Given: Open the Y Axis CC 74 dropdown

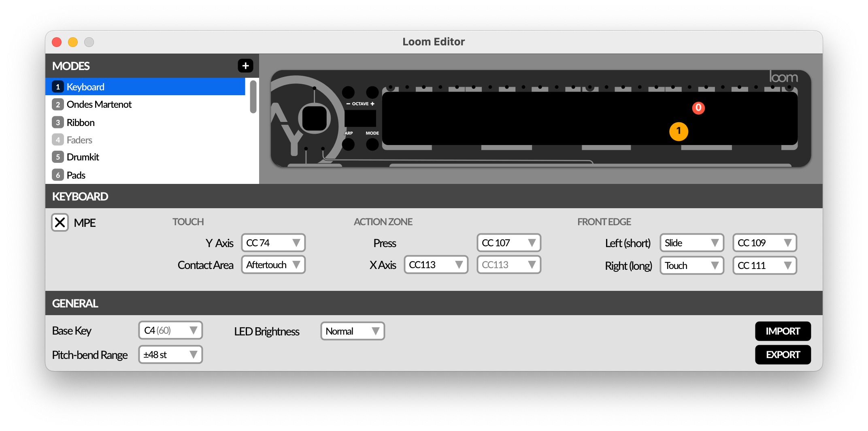Looking at the screenshot, I should click(x=273, y=243).
